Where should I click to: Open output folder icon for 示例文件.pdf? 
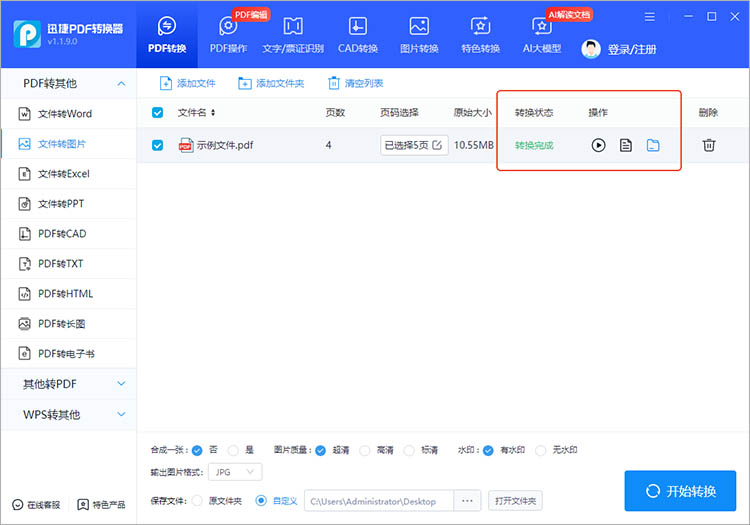(x=653, y=145)
